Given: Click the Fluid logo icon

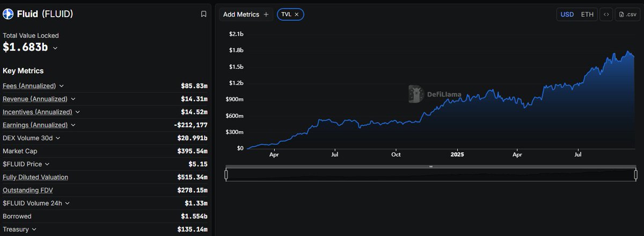Looking at the screenshot, I should pyautogui.click(x=8, y=14).
